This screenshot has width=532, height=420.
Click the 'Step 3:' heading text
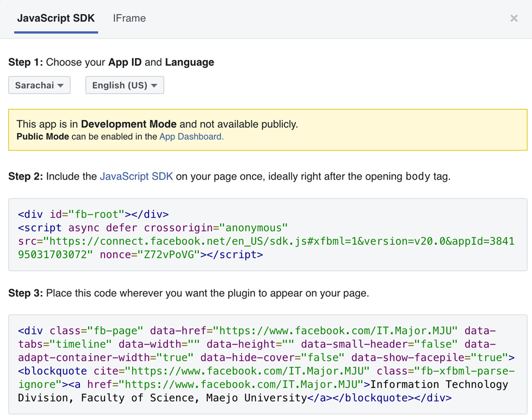26,293
